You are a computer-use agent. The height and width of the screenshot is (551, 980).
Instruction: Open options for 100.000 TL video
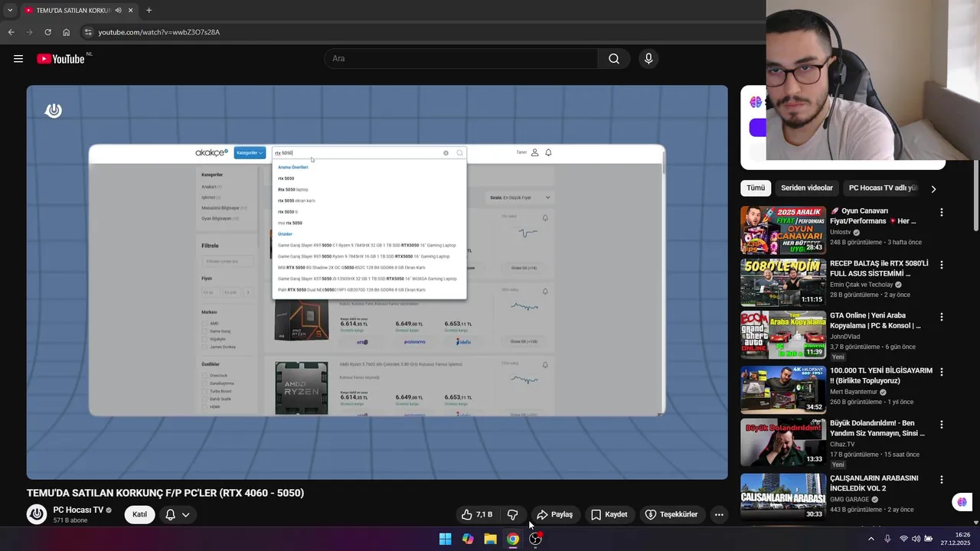click(x=942, y=371)
